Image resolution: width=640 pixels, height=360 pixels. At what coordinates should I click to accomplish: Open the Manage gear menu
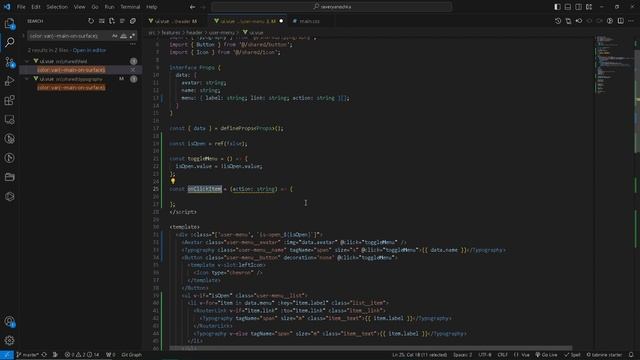click(x=9, y=340)
